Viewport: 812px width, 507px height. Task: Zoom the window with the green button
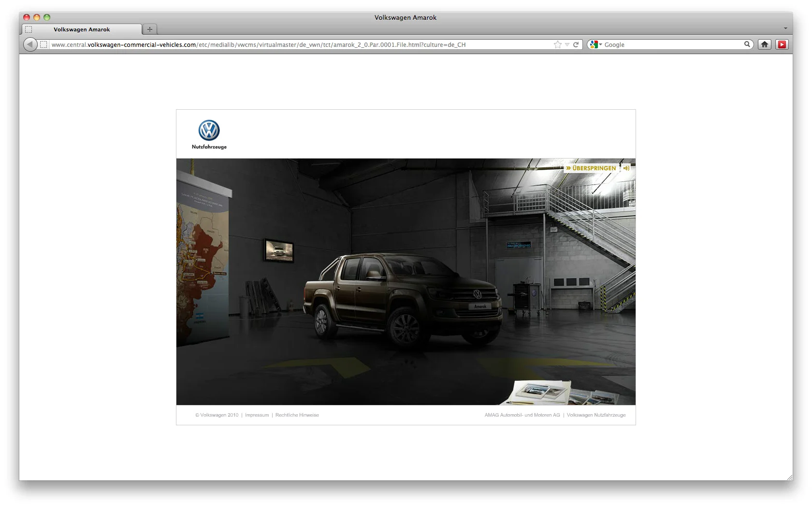(47, 17)
